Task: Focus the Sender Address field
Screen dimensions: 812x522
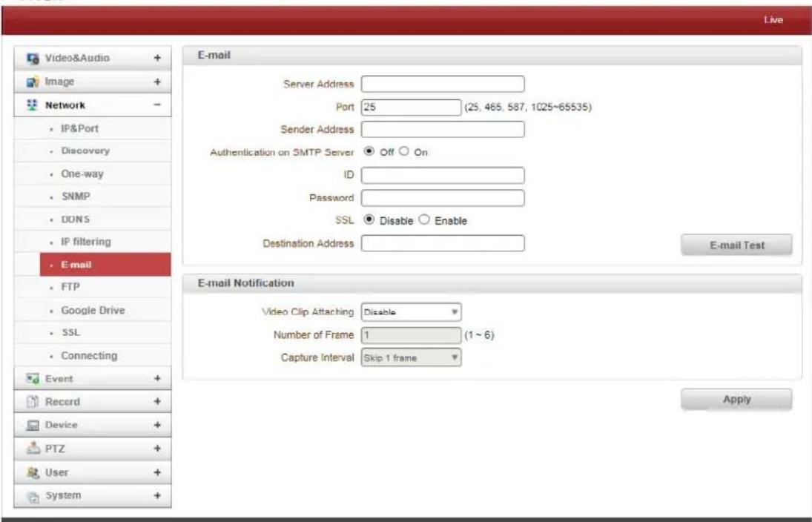Action: click(443, 130)
